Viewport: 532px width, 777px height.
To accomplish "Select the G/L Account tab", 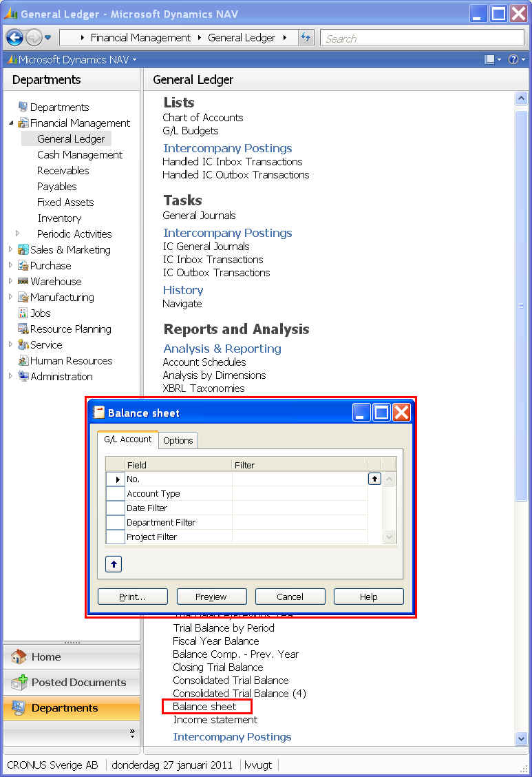I will tap(128, 439).
